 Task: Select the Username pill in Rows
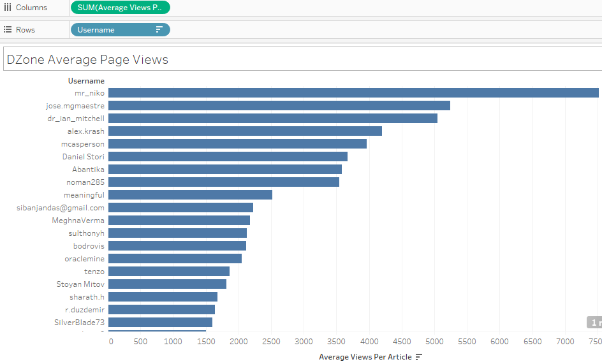click(x=120, y=29)
